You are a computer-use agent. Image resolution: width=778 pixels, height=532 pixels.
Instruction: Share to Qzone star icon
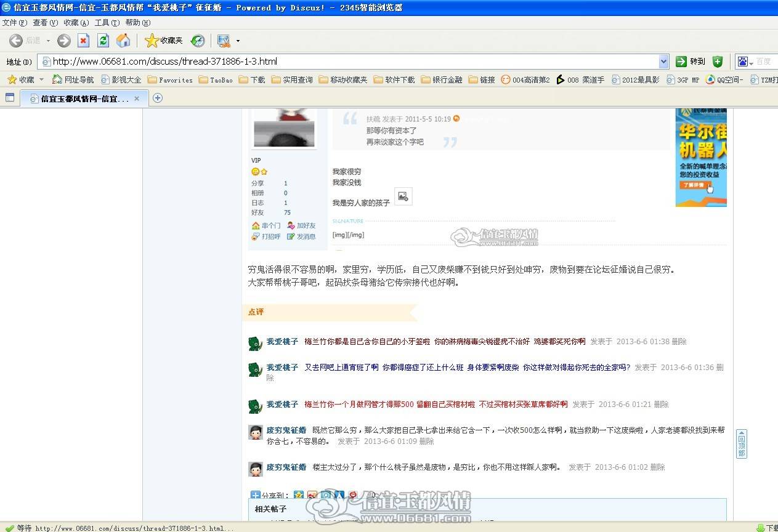click(299, 494)
